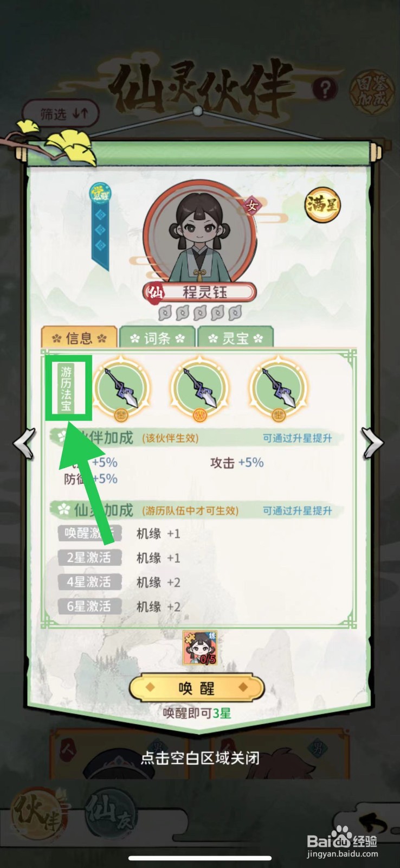The image size is (400, 868).
Task: Go to next companion with right arrow
Action: [x=372, y=444]
